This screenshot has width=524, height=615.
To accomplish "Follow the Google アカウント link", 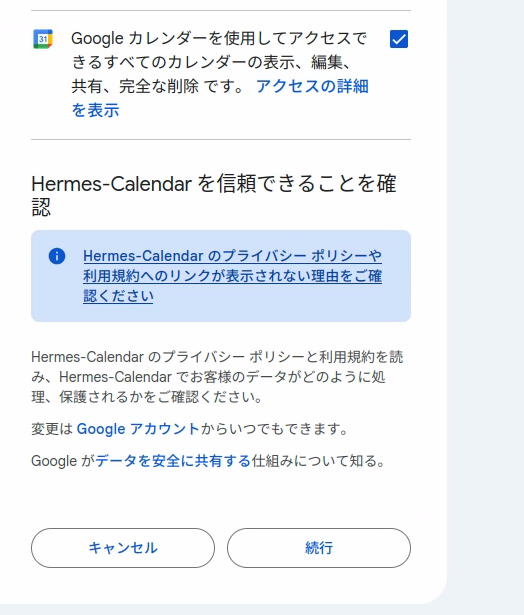I will 138,429.
